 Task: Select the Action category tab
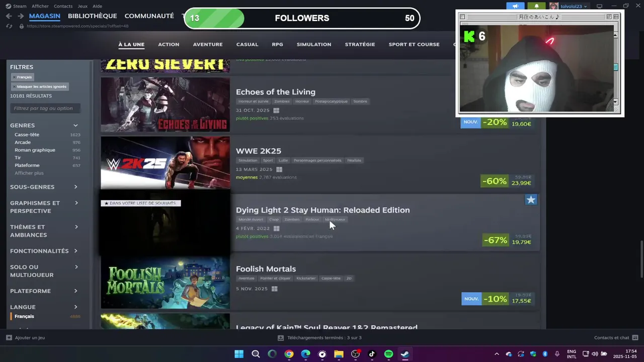pyautogui.click(x=169, y=44)
